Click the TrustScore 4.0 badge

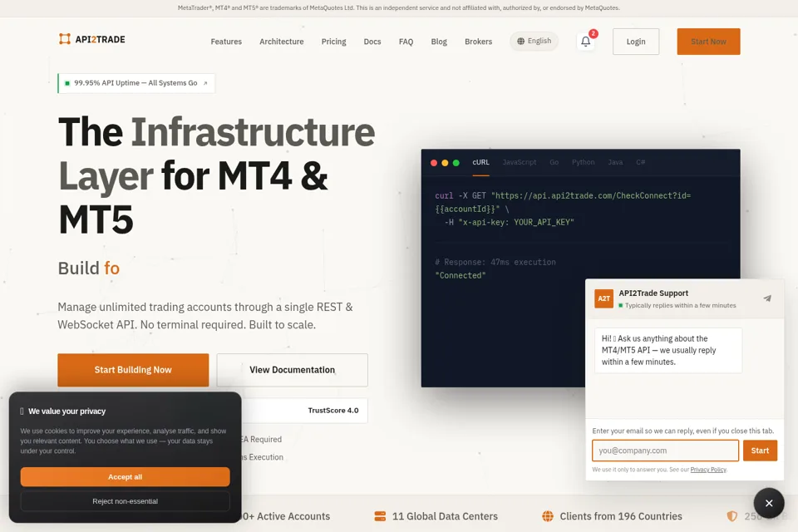pyautogui.click(x=332, y=411)
